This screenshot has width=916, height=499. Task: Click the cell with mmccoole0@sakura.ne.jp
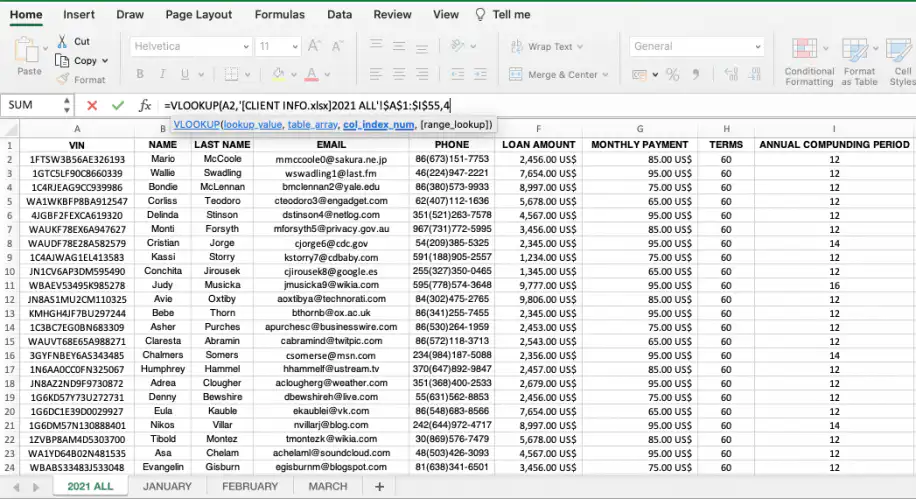pos(331,159)
